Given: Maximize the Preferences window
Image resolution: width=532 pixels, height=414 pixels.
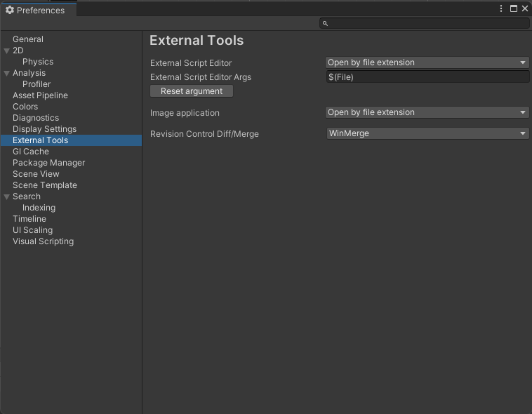Looking at the screenshot, I should pyautogui.click(x=513, y=9).
